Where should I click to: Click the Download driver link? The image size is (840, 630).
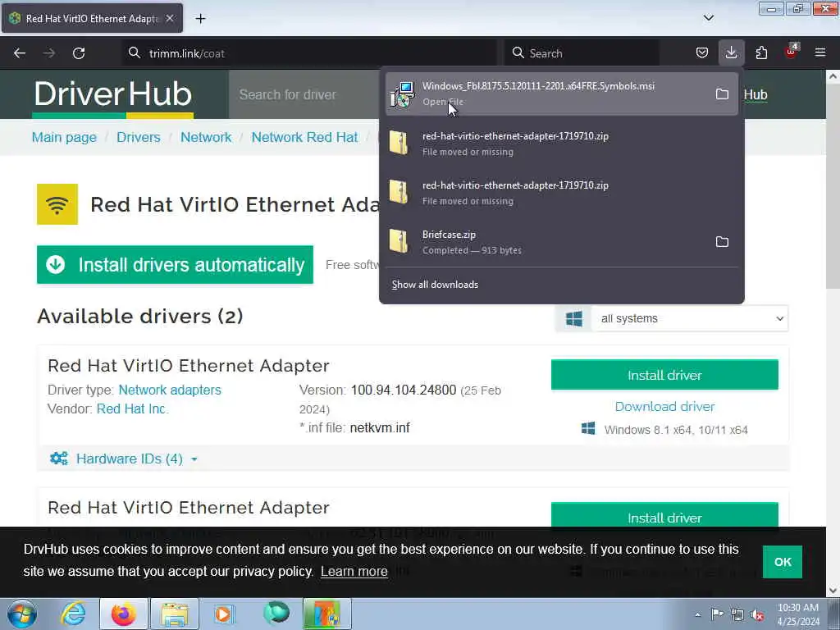(x=664, y=407)
